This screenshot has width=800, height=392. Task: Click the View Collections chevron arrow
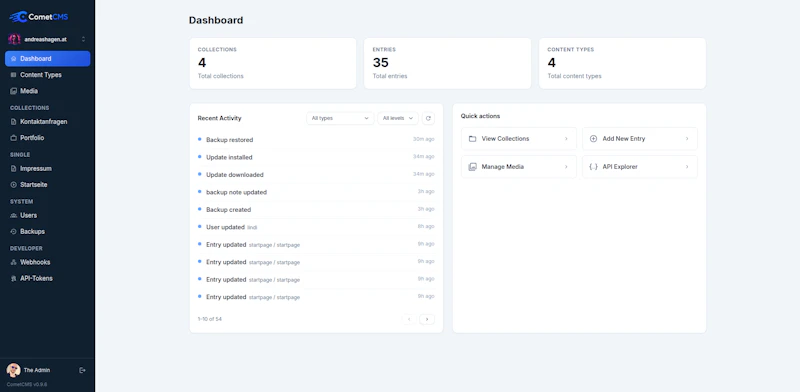[566, 139]
